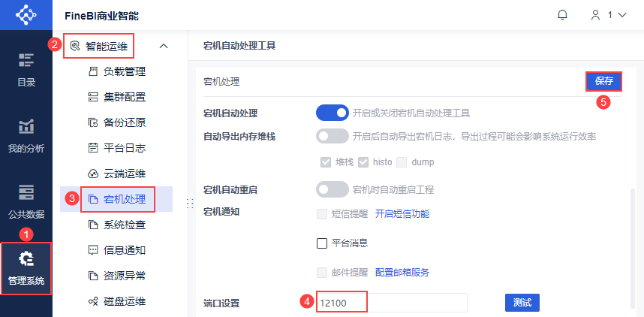Turn off 宕机自动处理 switch

[333, 113]
